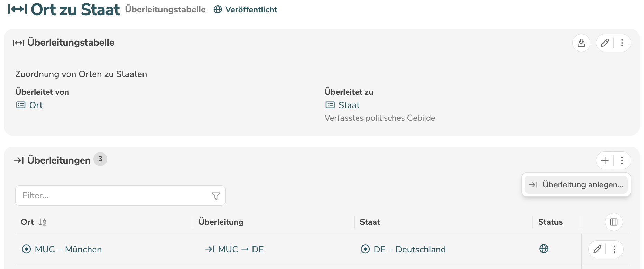Select the pencil icon in the München table row
This screenshot has height=269, width=644.
[x=597, y=249]
